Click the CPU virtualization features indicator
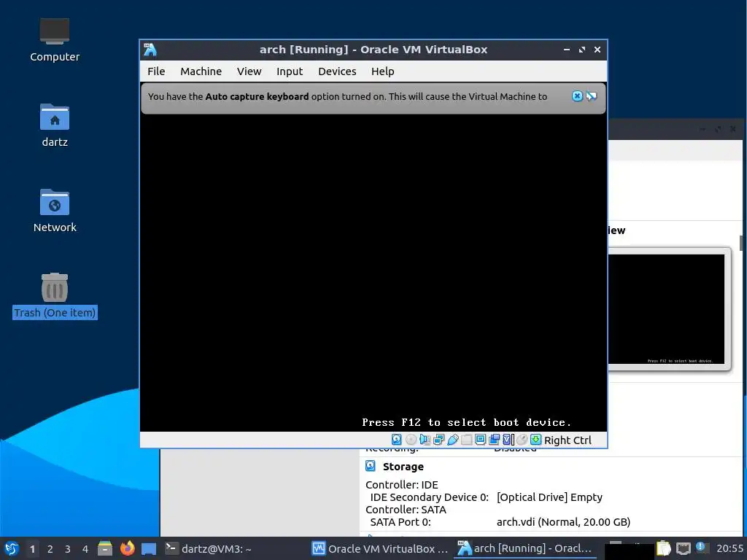 coord(508,440)
